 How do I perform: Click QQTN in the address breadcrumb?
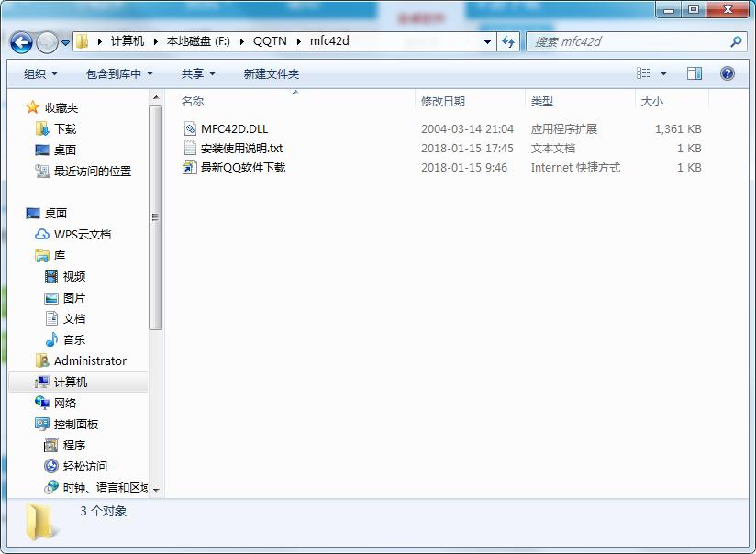[270, 41]
